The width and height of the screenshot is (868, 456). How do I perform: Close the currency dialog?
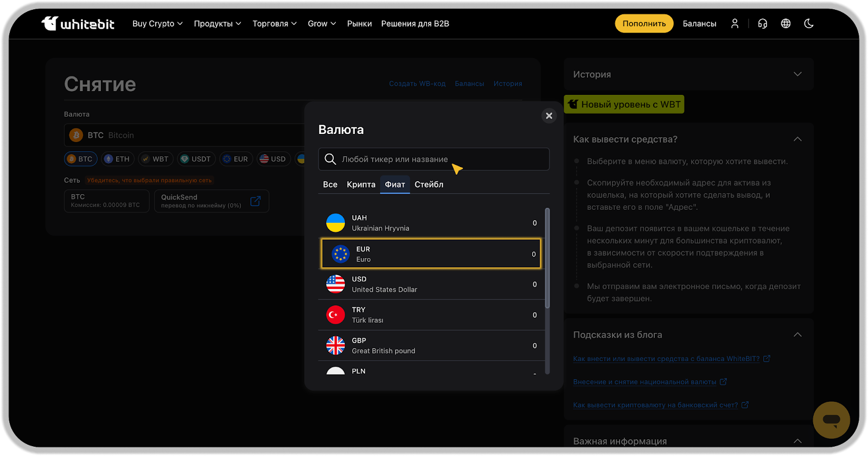point(549,115)
